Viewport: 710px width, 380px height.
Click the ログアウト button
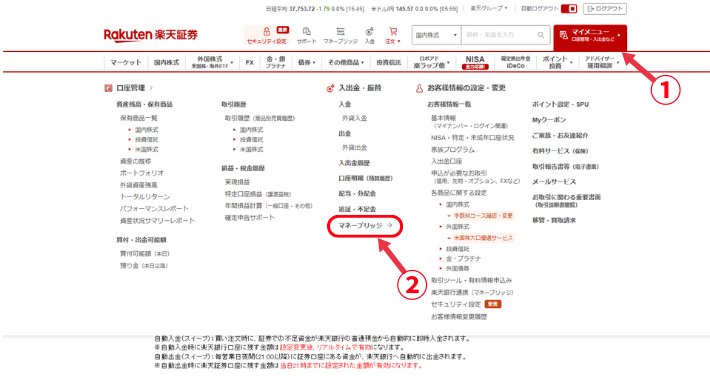(x=605, y=9)
